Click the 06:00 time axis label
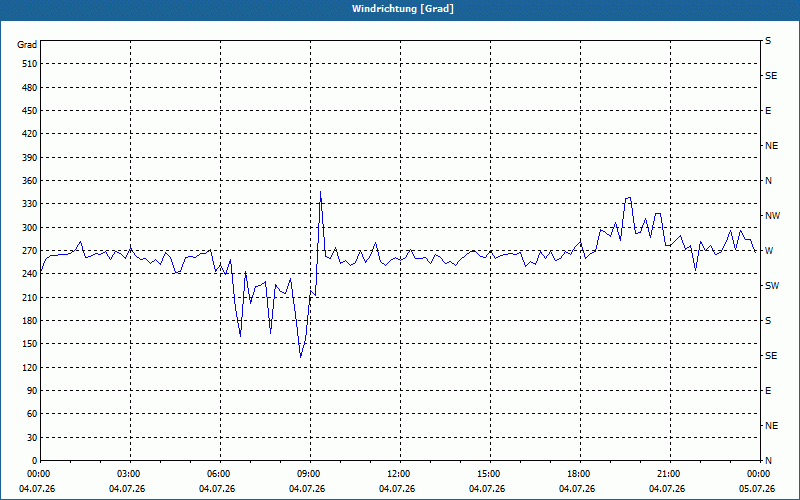The height and width of the screenshot is (500, 800). pos(218,474)
